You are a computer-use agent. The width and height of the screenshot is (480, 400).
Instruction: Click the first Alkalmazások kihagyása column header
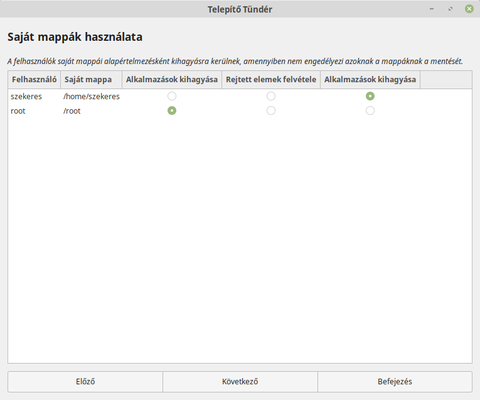[x=172, y=80]
